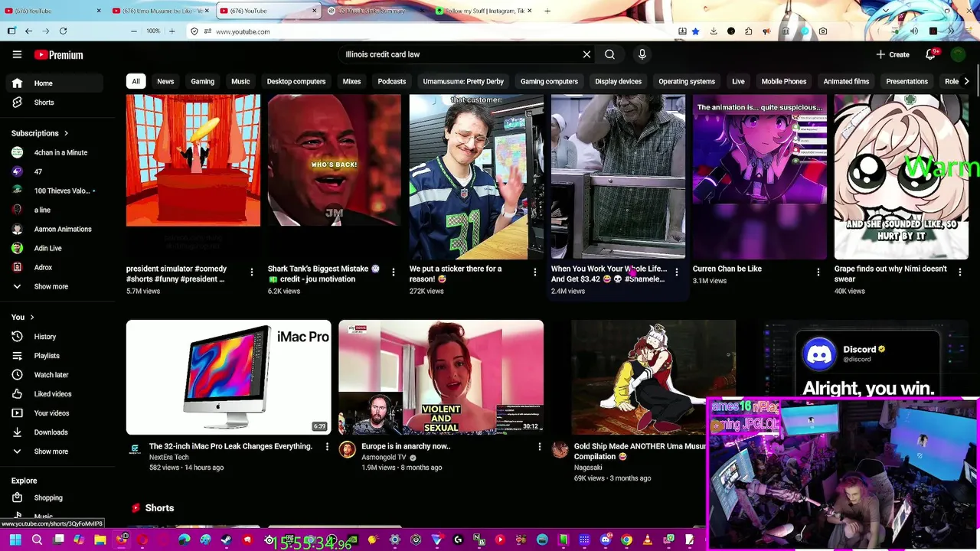Reload the page
Screen dimensions: 980x551
click(x=63, y=31)
